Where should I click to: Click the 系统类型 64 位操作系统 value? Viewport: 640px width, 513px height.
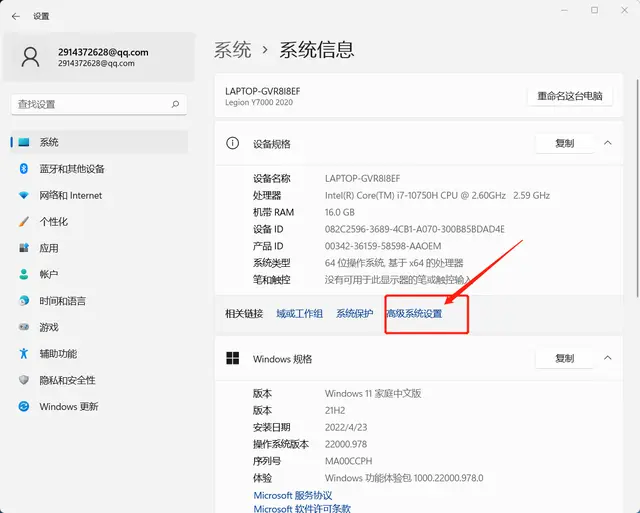(x=394, y=263)
